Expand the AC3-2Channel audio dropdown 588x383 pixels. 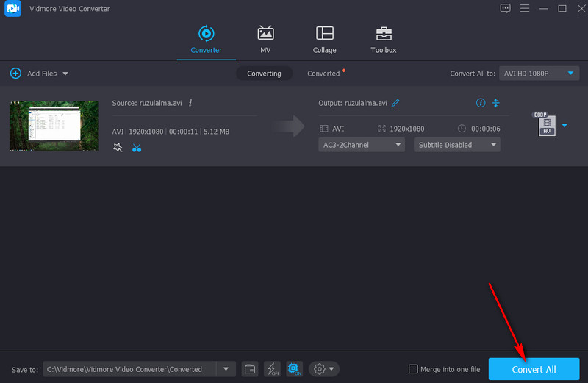pos(362,145)
